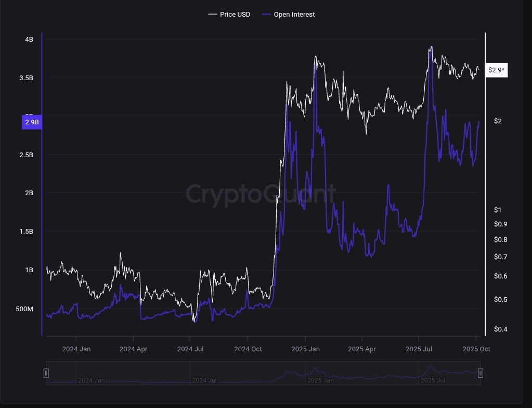This screenshot has width=532, height=408.
Task: Click the left range slider handle
Action: coord(46,373)
